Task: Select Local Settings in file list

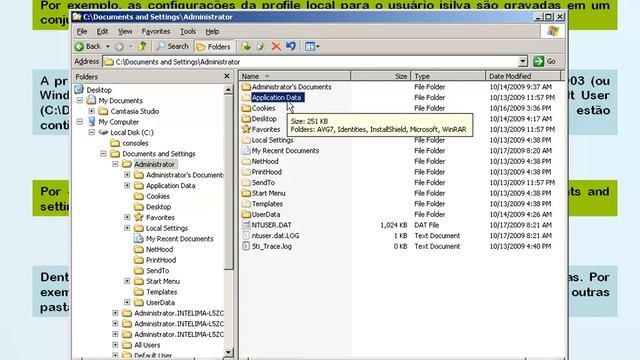Action: tap(272, 140)
